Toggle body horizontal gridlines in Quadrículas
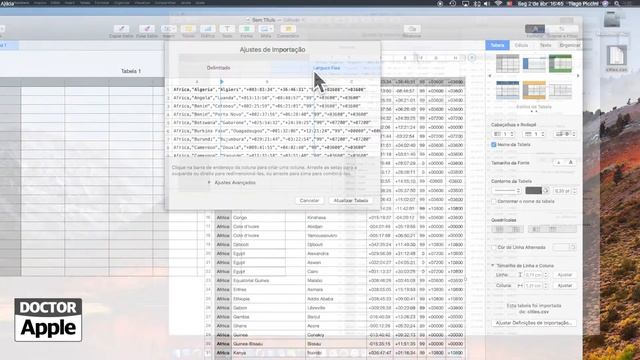Screen dimensions: 640x360 (500, 229)
